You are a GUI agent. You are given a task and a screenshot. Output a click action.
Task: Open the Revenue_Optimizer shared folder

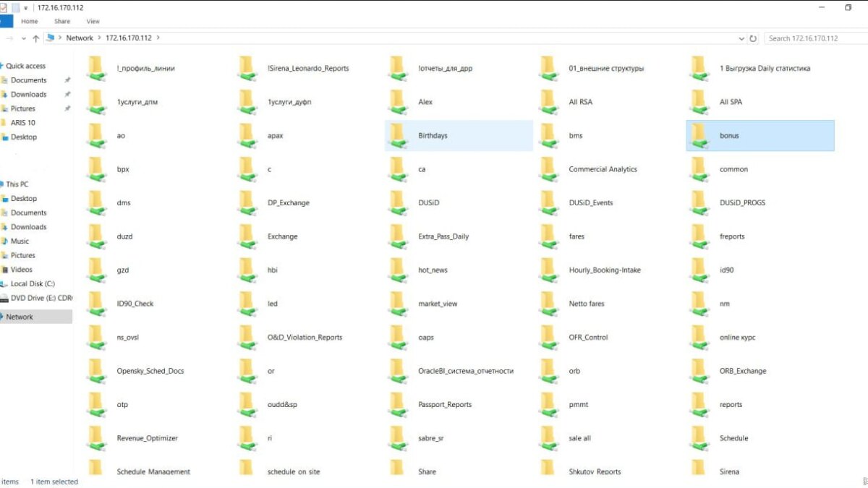pos(147,438)
